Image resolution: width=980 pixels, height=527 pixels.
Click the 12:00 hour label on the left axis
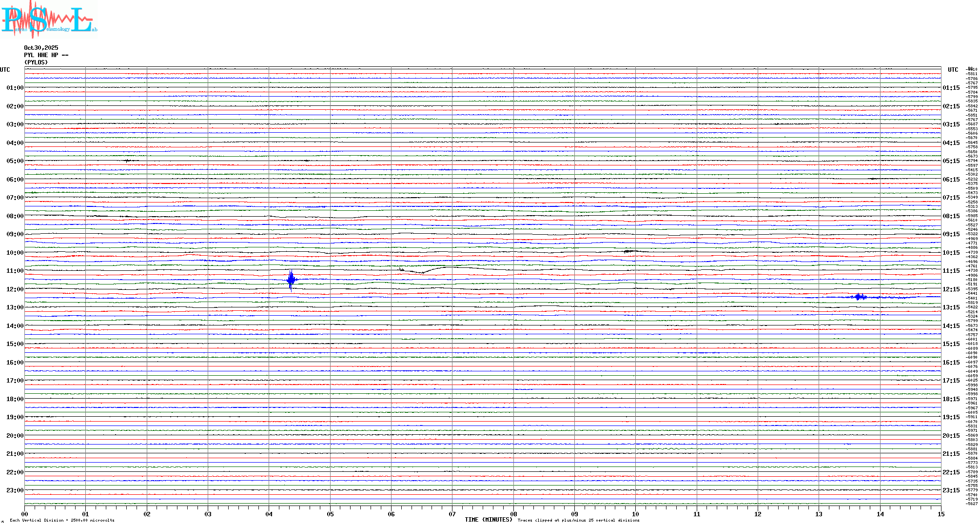click(15, 289)
